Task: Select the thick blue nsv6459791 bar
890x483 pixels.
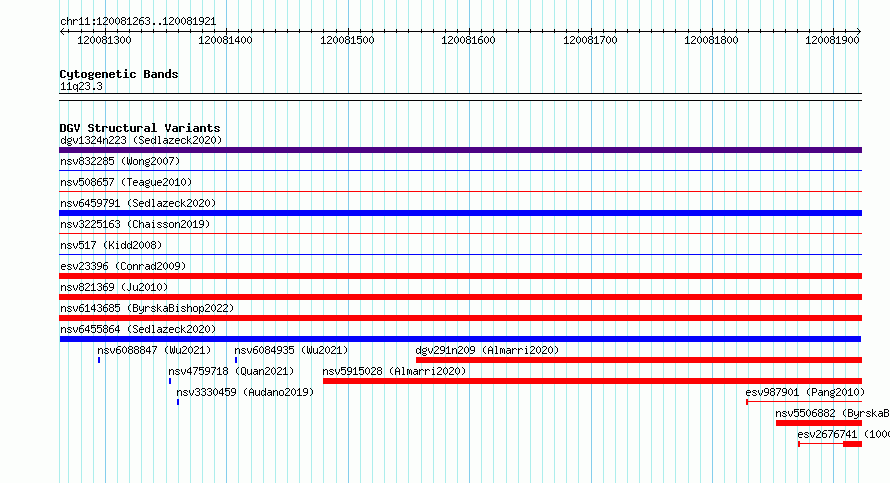Action: point(460,213)
